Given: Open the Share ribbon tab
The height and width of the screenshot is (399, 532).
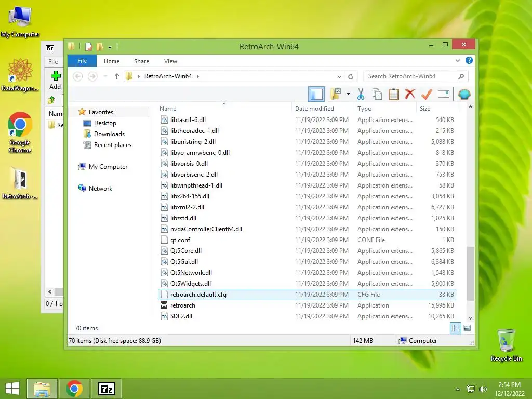Looking at the screenshot, I should pos(141,61).
